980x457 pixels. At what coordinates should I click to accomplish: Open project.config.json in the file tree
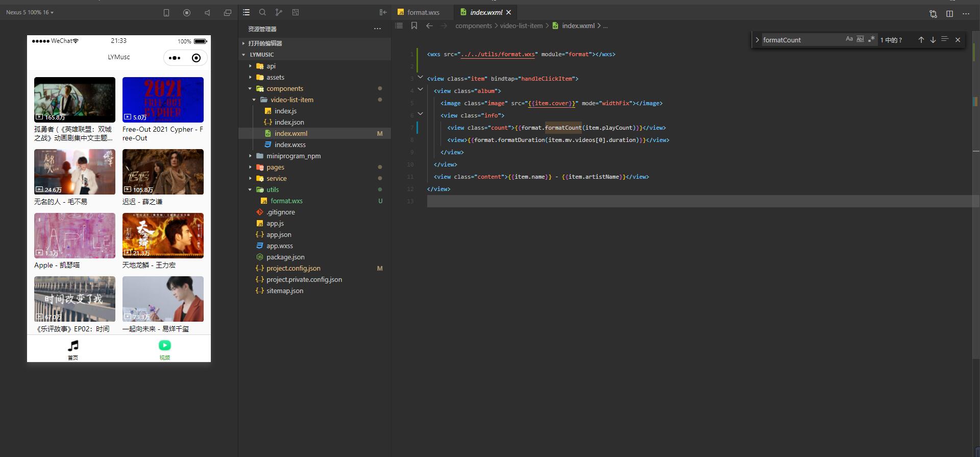(x=314, y=268)
